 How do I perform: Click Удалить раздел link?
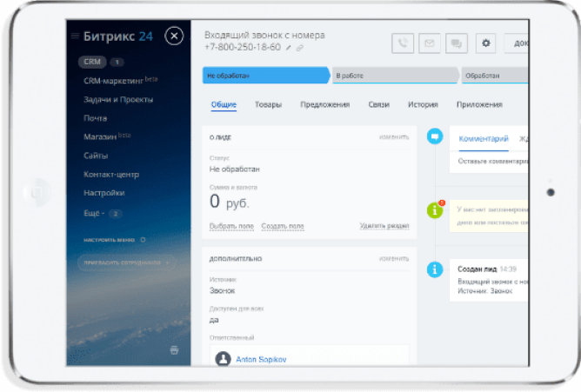pos(384,226)
